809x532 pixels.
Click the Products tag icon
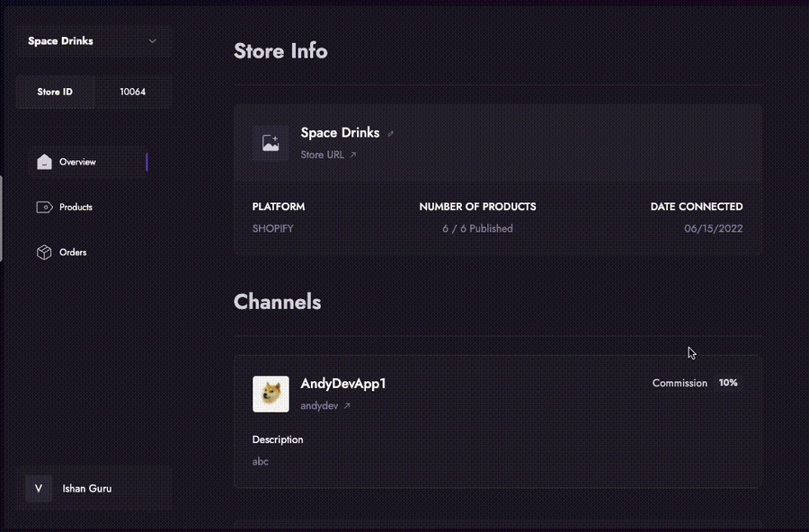[x=44, y=208]
